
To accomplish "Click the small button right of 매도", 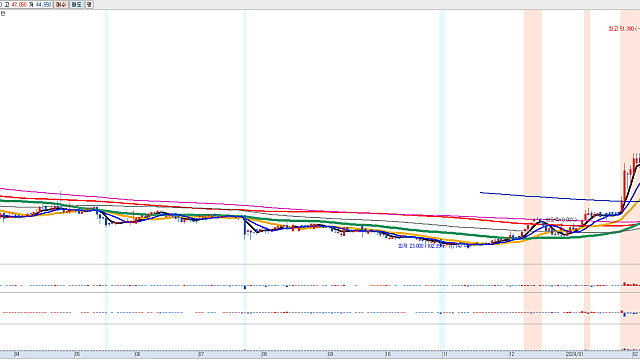I will coord(89,4).
